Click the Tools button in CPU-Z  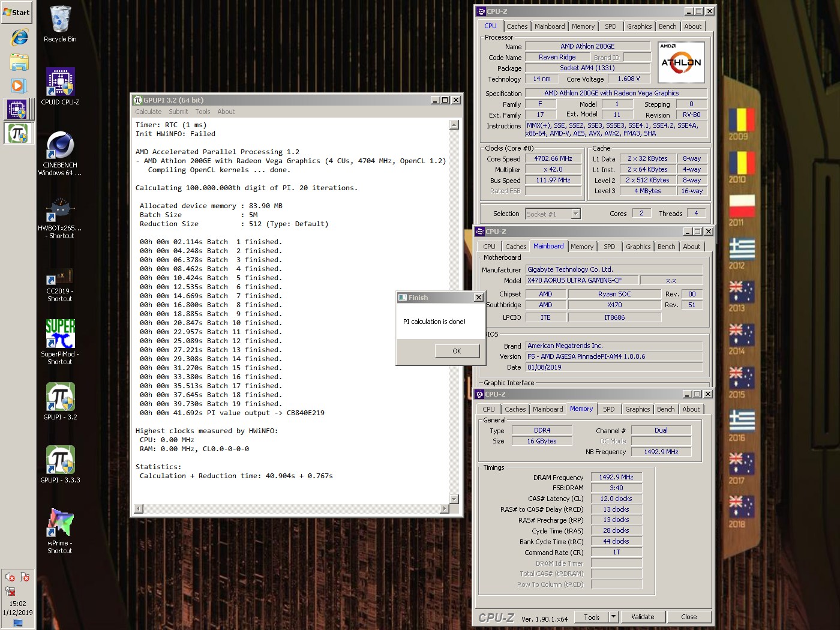(592, 617)
